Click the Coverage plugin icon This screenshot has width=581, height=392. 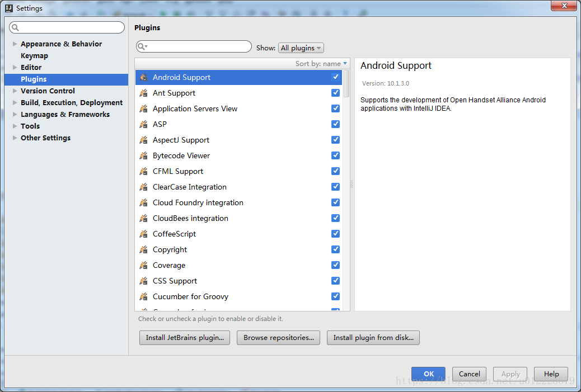coord(143,266)
